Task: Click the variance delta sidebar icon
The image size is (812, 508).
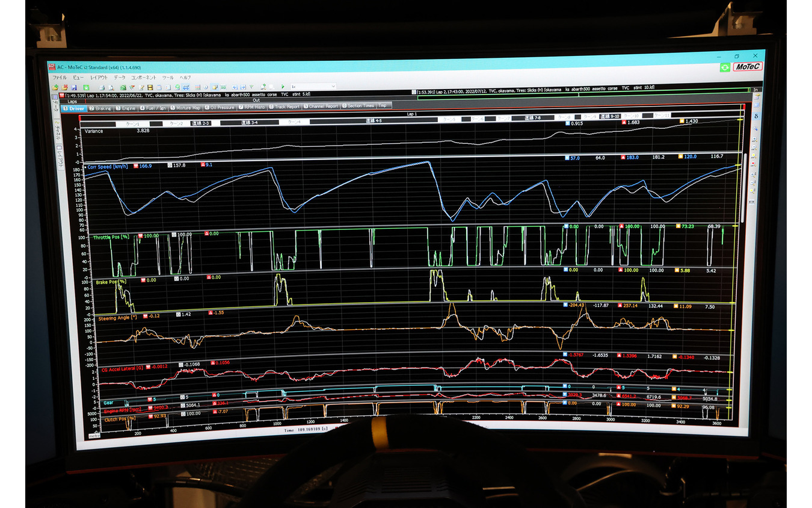Action: click(x=756, y=116)
